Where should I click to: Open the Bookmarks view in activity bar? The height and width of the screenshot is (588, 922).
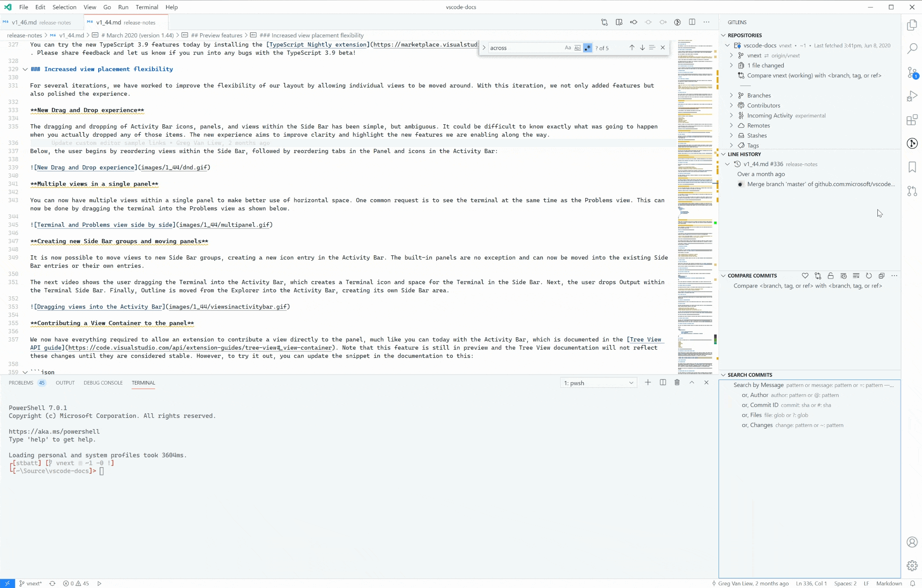click(912, 167)
